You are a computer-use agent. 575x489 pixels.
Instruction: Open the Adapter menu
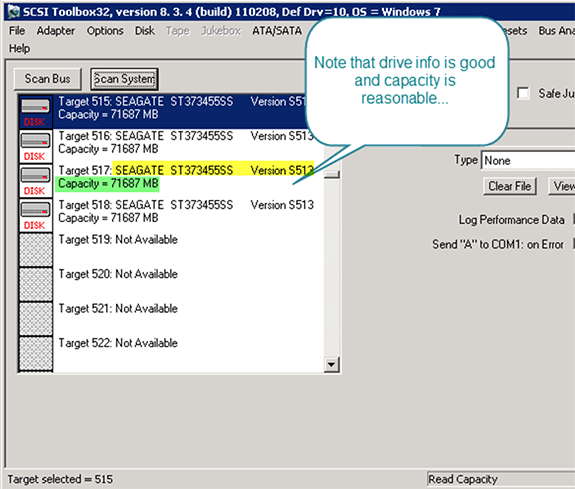coord(55,31)
